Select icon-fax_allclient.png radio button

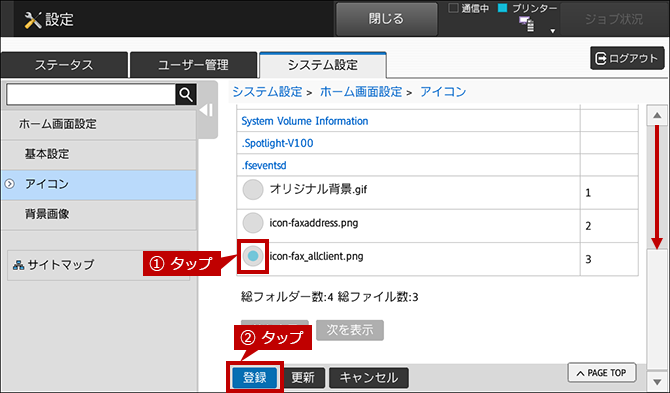click(253, 256)
